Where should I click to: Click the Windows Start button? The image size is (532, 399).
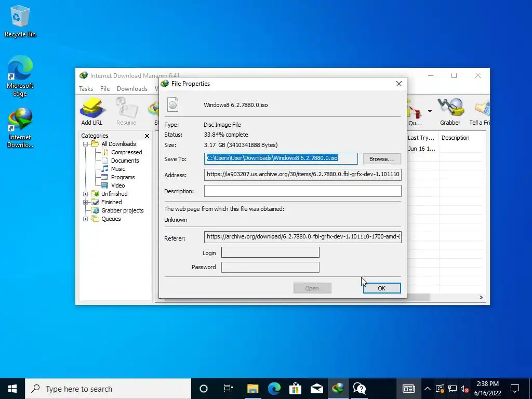pyautogui.click(x=12, y=389)
